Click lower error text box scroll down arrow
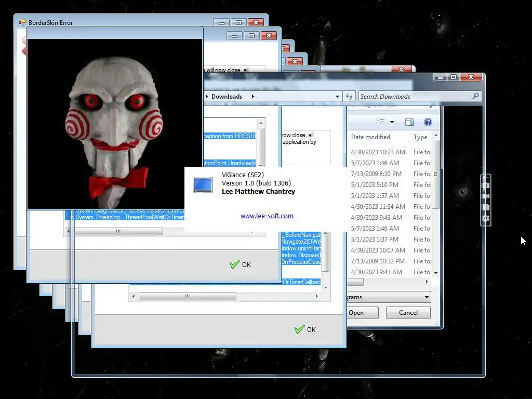The width and height of the screenshot is (532, 399). [x=326, y=288]
